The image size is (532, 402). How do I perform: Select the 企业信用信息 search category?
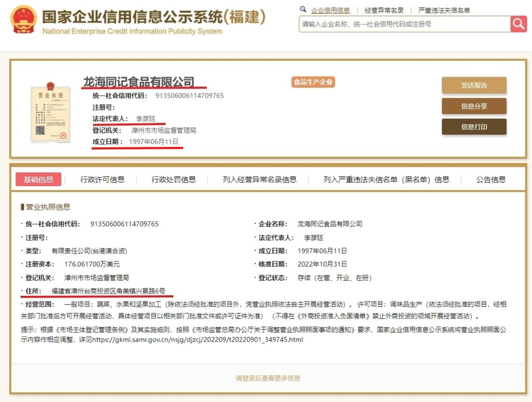(331, 10)
